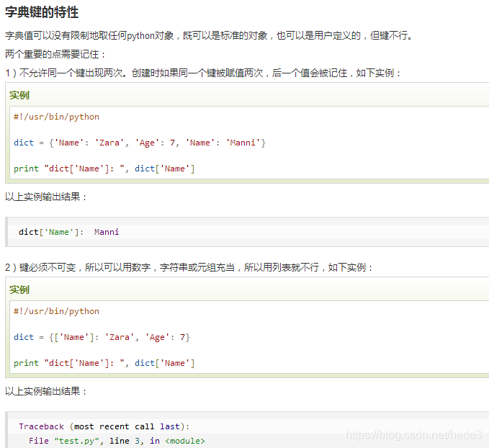Click the line 两个重要的点需要记住：
This screenshot has height=448, width=489.
coord(55,54)
